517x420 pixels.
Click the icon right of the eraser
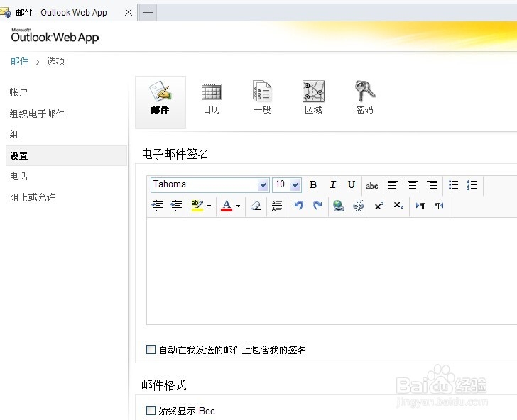tap(277, 206)
